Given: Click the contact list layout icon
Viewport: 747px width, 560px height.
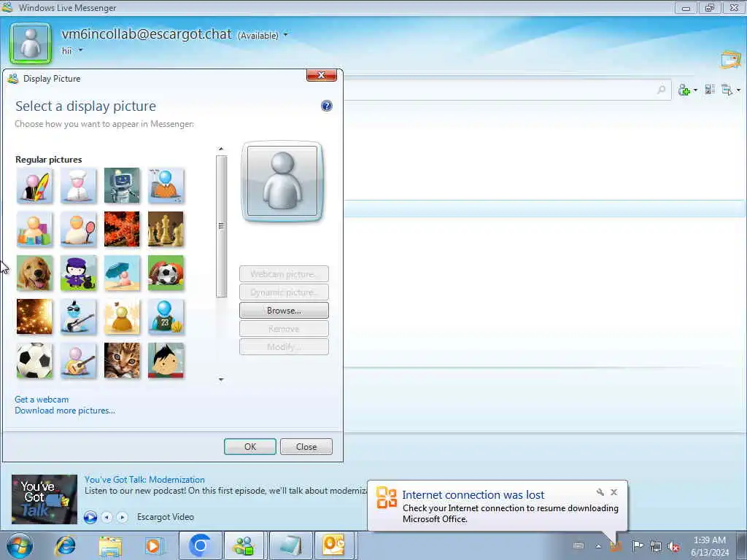Looking at the screenshot, I should coord(710,90).
